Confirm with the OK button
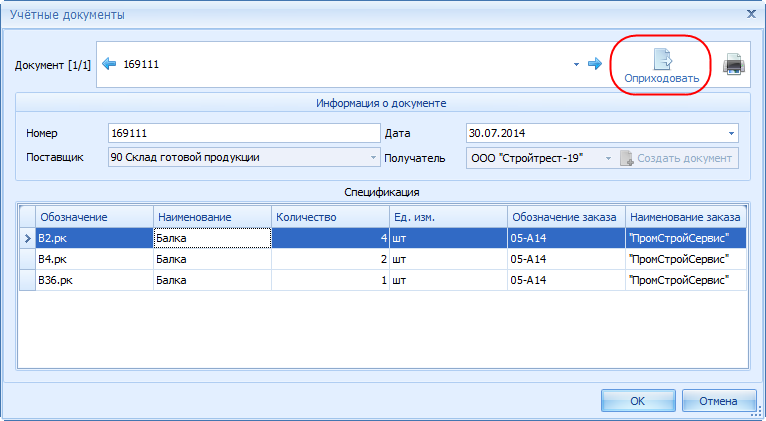Screen dimensions: 766x421 coord(638,401)
